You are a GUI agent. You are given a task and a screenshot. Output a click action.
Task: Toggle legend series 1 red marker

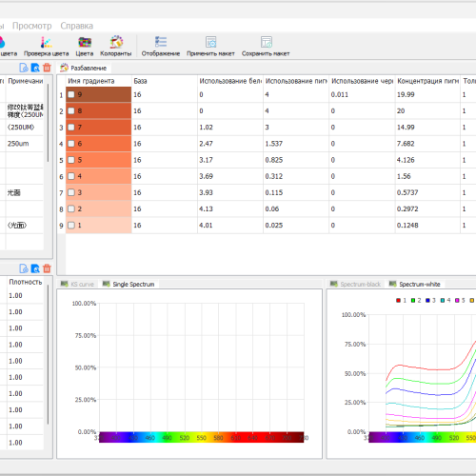point(398,300)
